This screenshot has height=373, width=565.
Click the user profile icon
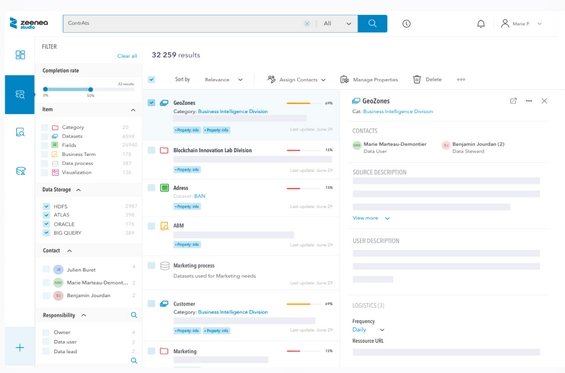[505, 23]
